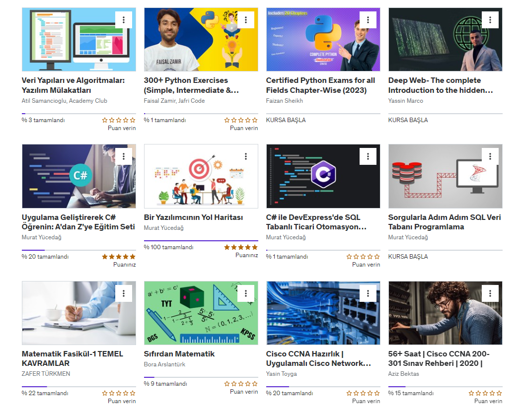The width and height of the screenshot is (521, 420).
Task: Open options menu on Matematik Fasikül-1 card
Action: click(x=124, y=293)
